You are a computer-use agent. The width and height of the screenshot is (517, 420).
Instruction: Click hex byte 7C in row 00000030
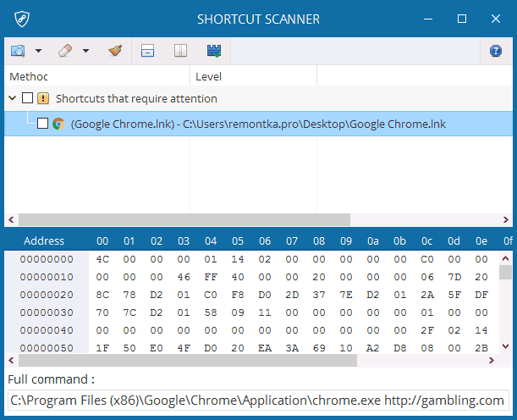pos(129,312)
